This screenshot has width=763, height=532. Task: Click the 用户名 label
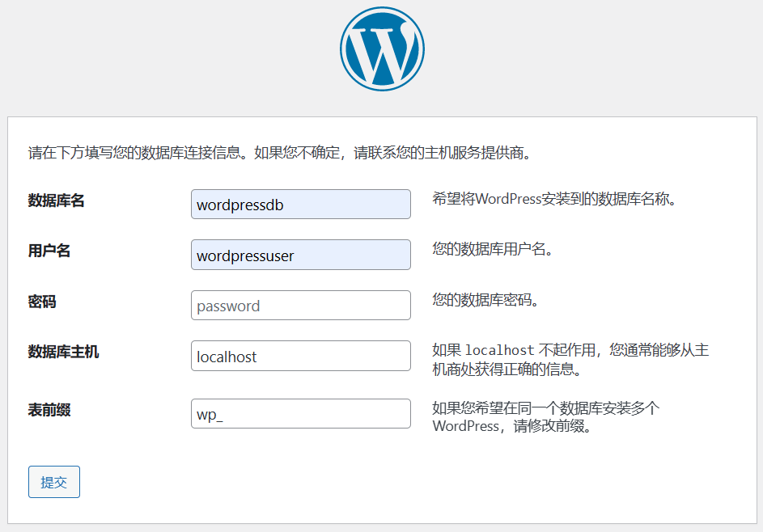click(x=49, y=251)
